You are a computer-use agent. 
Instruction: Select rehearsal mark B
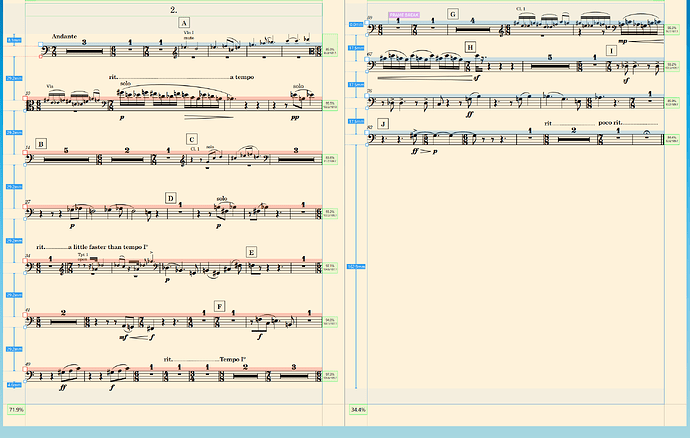click(41, 144)
